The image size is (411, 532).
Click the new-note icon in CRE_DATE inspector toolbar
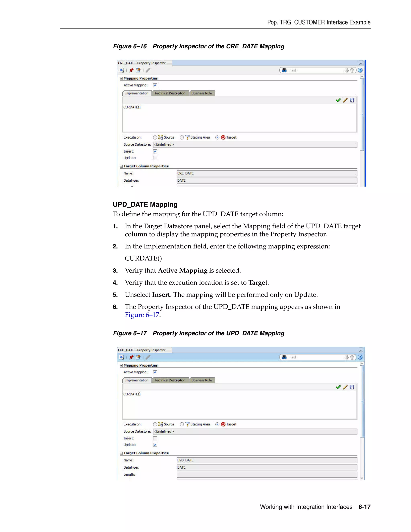click(x=138, y=70)
